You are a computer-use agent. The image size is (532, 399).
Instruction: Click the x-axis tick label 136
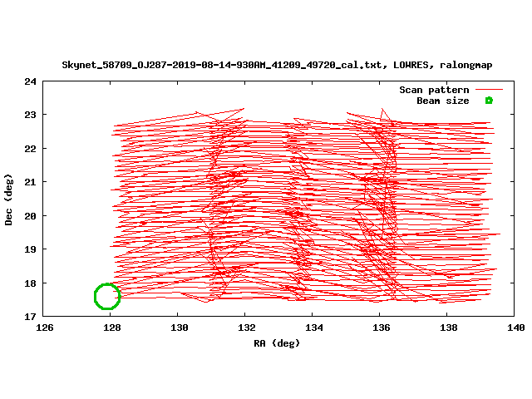[x=381, y=328]
